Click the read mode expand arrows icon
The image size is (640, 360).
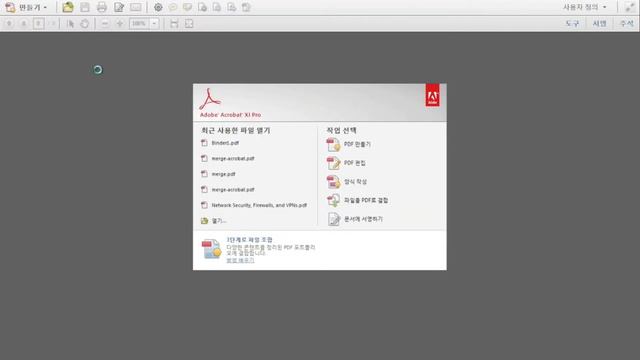(630, 7)
